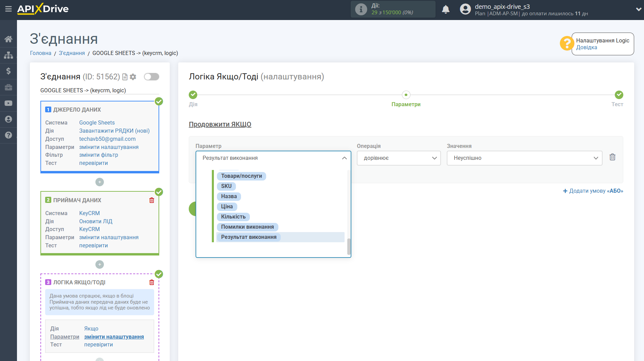Delete the ЛОГІКА ЯКЩО/ТОДІ block
Screen dimensions: 644x361
[x=152, y=282]
